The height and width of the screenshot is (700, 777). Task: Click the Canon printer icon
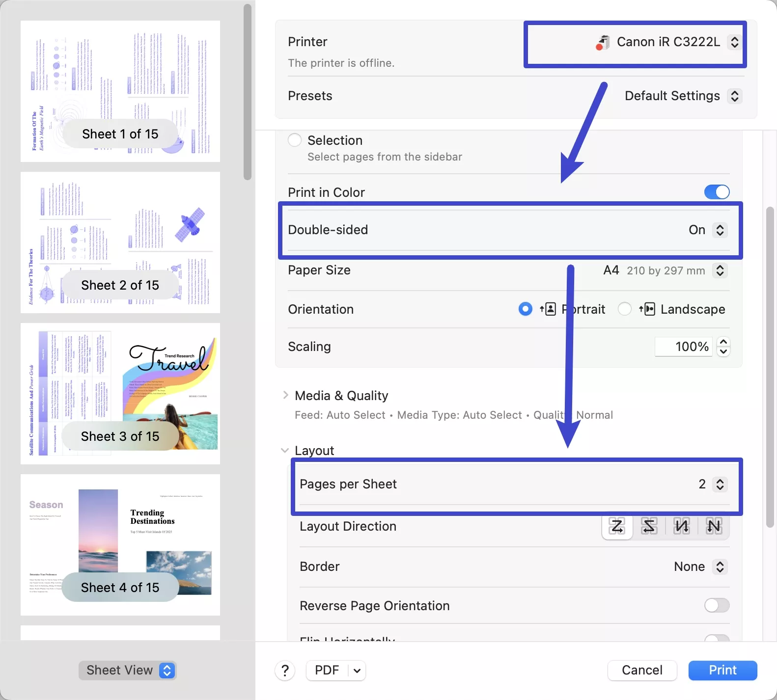pyautogui.click(x=603, y=43)
